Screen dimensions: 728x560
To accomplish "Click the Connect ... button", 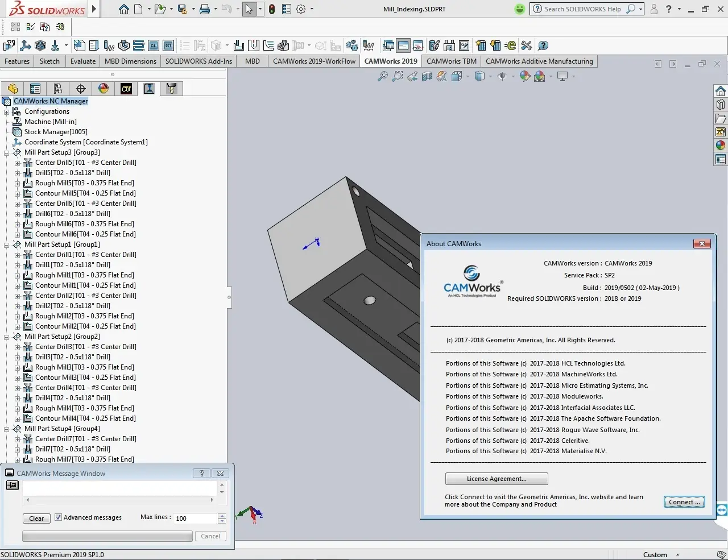I will coord(684,502).
